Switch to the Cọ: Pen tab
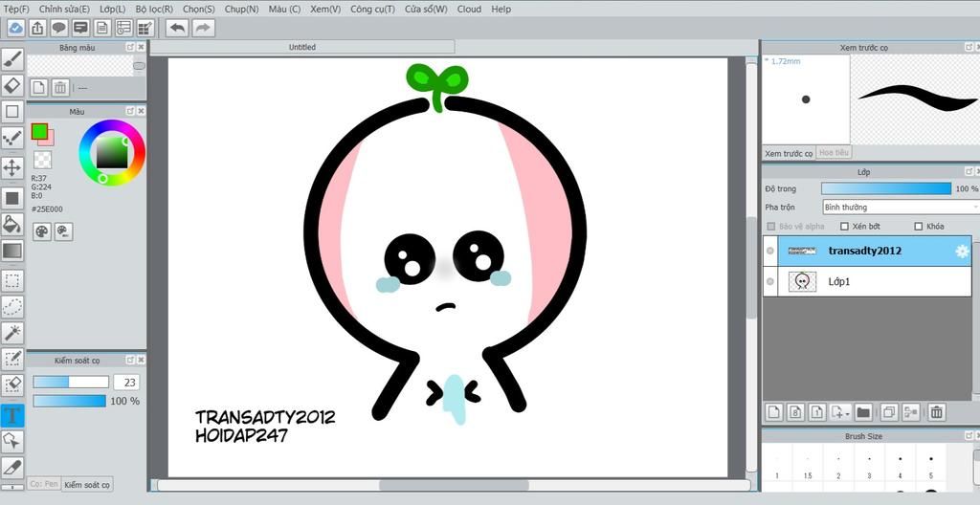Image resolution: width=980 pixels, height=505 pixels. pos(44,484)
